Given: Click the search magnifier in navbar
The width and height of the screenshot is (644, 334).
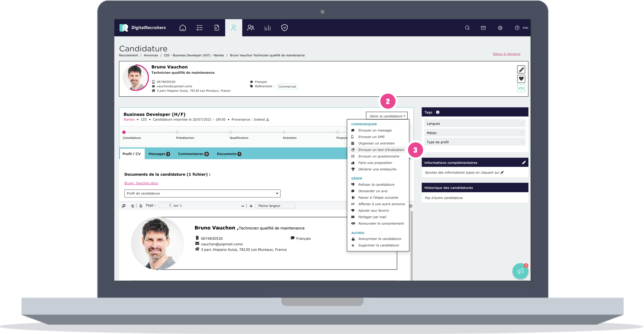Looking at the screenshot, I should [467, 28].
